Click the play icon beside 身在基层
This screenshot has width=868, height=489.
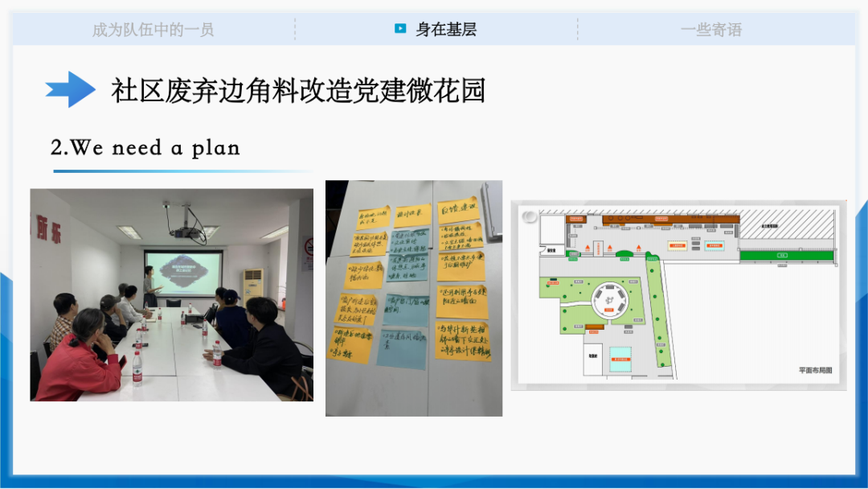(x=400, y=30)
